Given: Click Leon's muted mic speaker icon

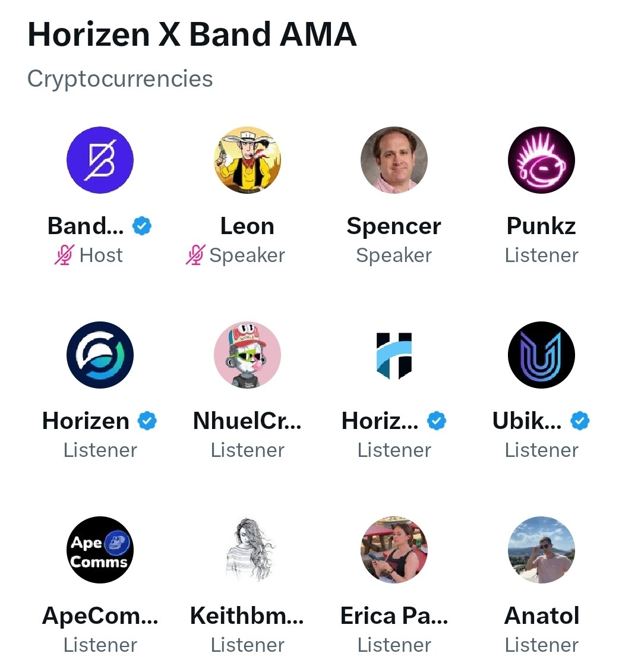Looking at the screenshot, I should pos(196,255).
